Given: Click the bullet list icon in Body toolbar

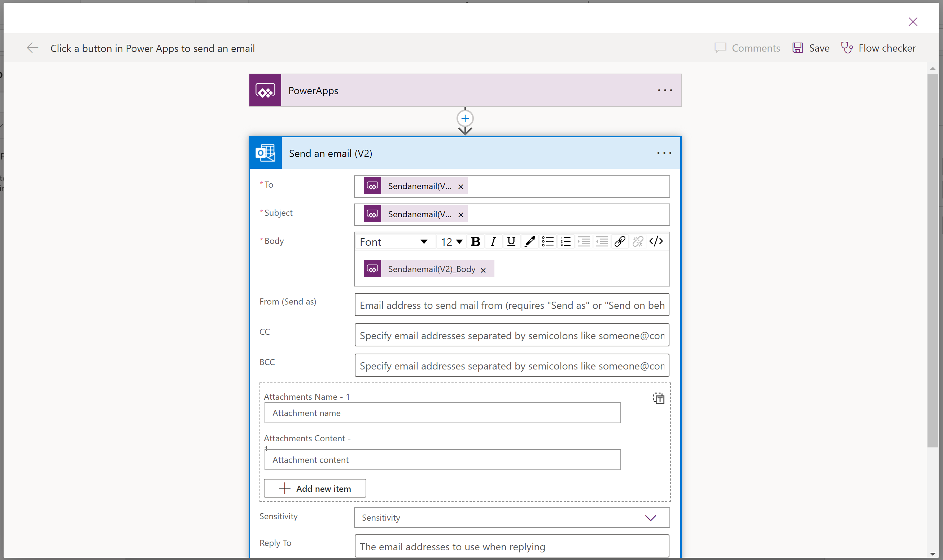Looking at the screenshot, I should point(546,241).
